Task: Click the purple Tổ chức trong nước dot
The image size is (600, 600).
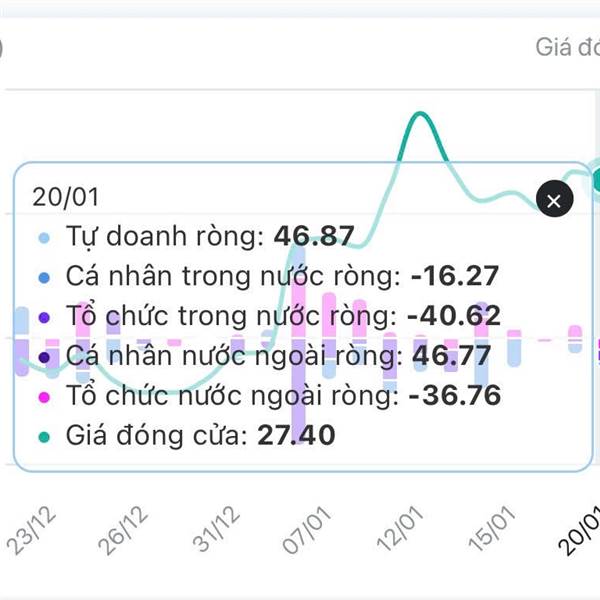Action: tap(44, 316)
